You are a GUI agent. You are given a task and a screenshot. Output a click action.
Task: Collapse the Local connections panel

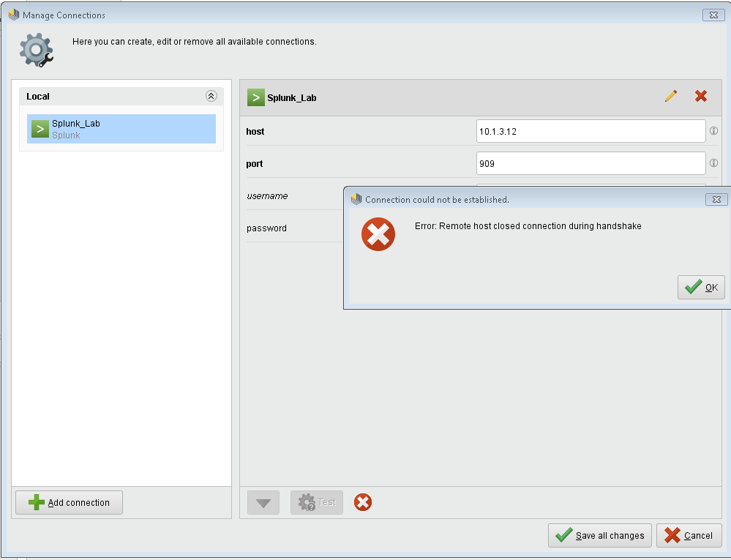pyautogui.click(x=211, y=96)
